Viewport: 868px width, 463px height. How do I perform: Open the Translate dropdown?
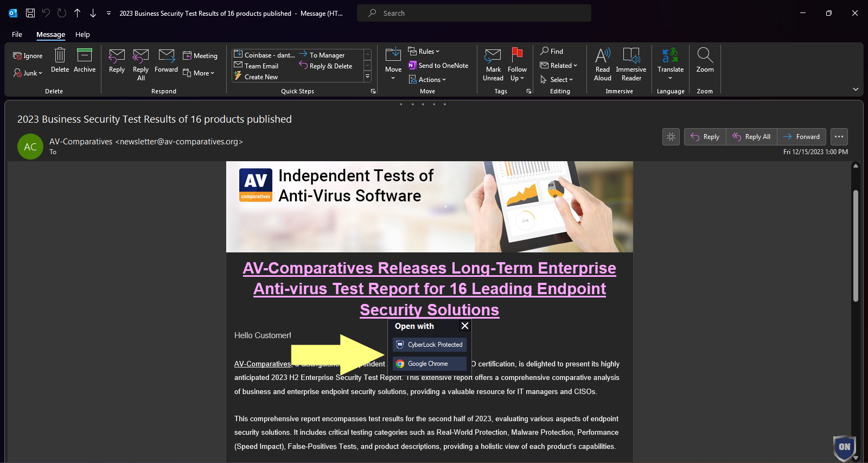click(671, 65)
